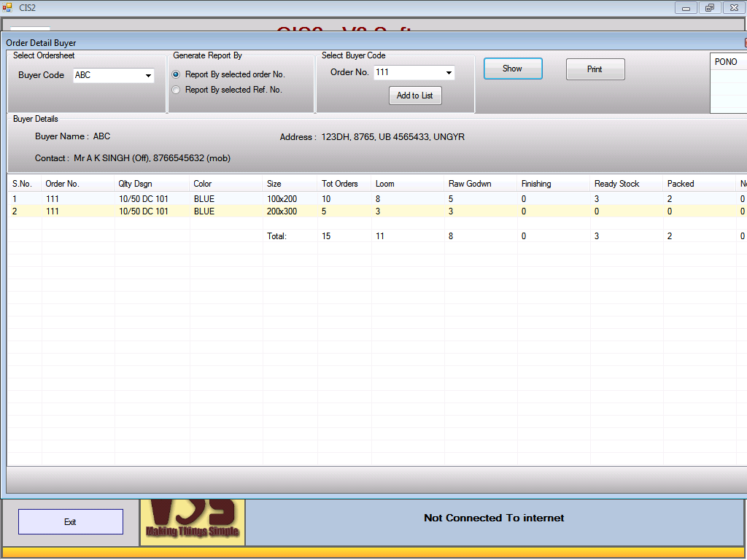Restore down the CIS2 window
Image resolution: width=747 pixels, height=560 pixels.
coord(709,7)
